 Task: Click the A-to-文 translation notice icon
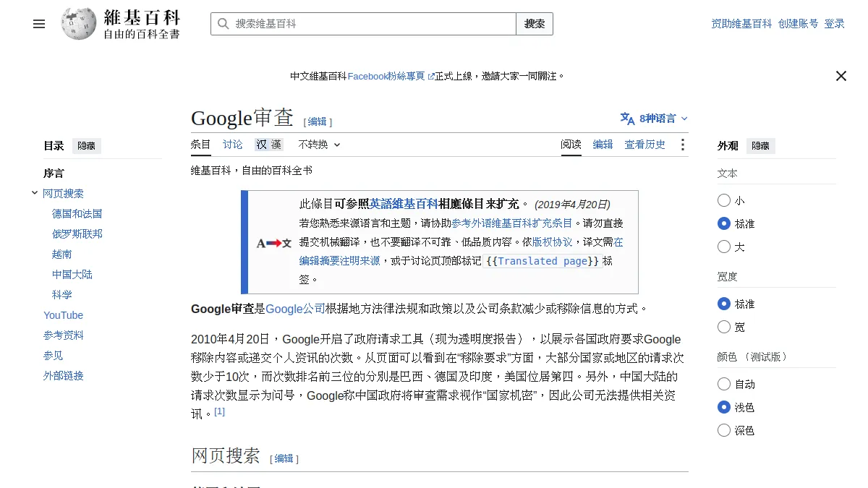(273, 244)
